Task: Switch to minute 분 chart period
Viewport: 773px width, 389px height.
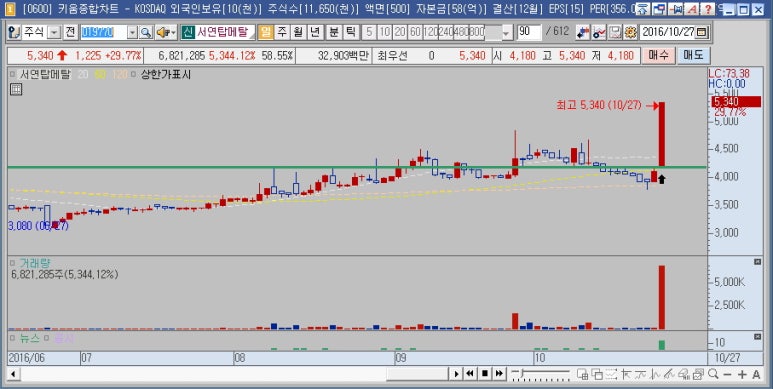Action: click(334, 33)
